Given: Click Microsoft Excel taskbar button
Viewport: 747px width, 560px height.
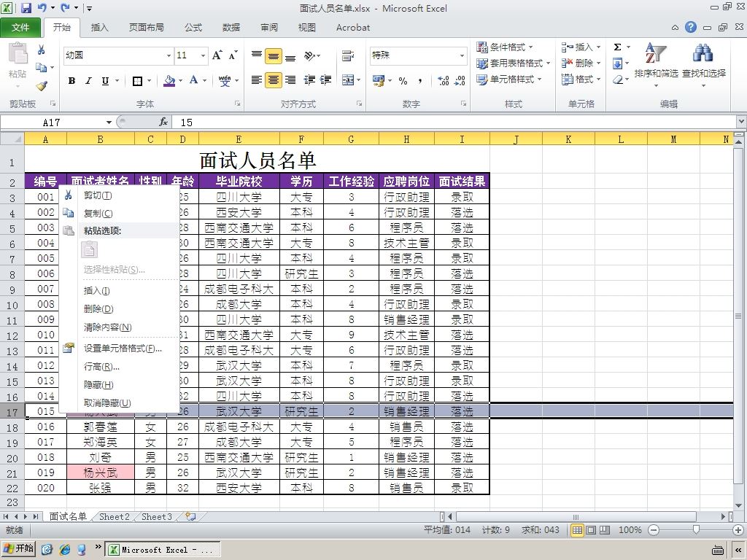Looking at the screenshot, I should click(162, 550).
